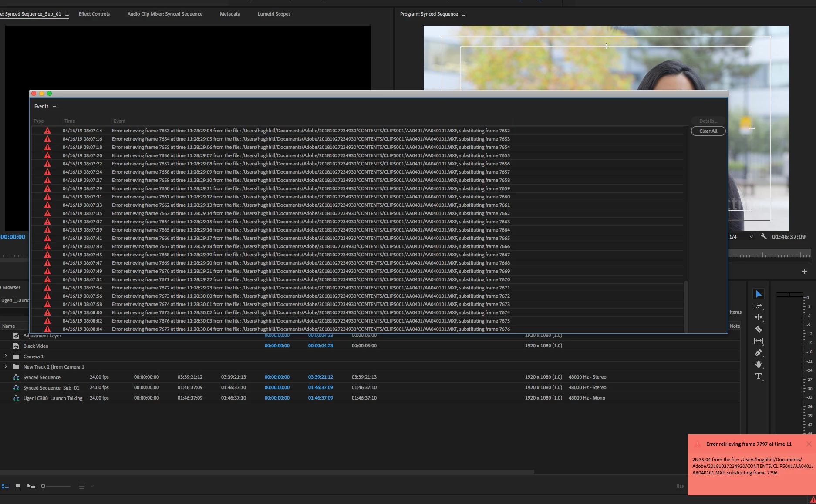Sort events by Time column header

pyautogui.click(x=70, y=121)
